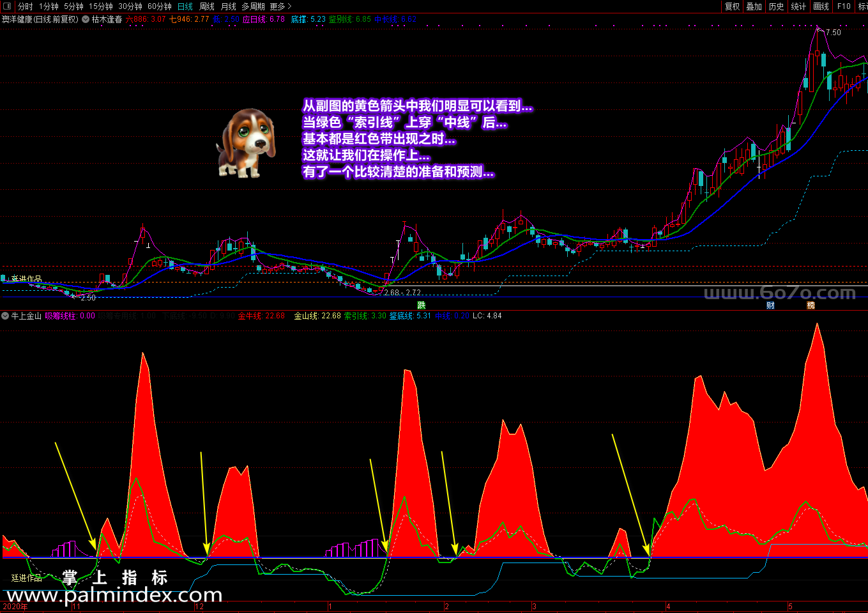Screen dimensions: 868x613
Task: Click the 7.50 high price label
Action: click(834, 32)
